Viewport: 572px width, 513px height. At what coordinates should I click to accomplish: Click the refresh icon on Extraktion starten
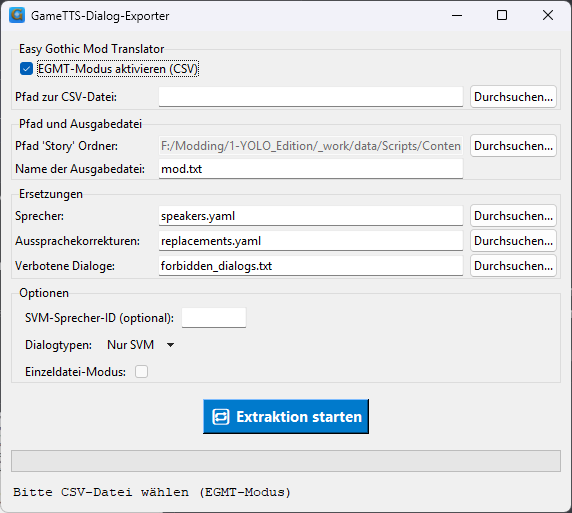pyautogui.click(x=221, y=417)
